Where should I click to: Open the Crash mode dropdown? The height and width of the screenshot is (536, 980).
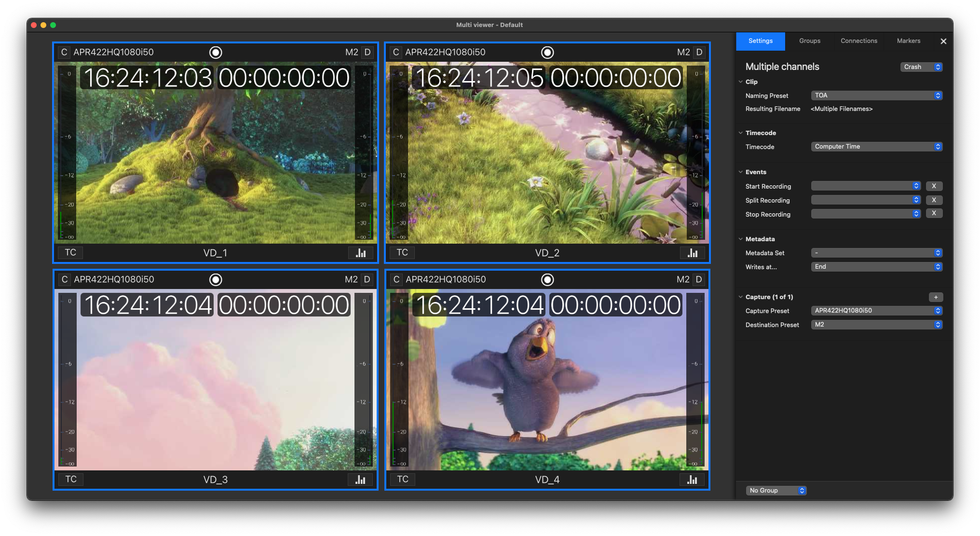(921, 67)
